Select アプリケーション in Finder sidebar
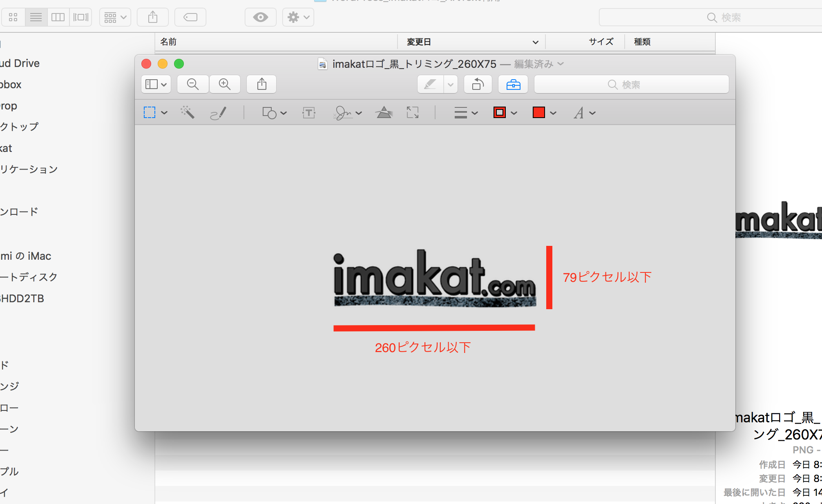 point(29,169)
